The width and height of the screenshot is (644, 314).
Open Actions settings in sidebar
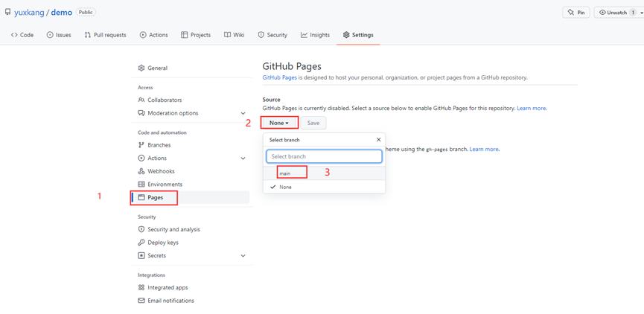click(x=157, y=158)
